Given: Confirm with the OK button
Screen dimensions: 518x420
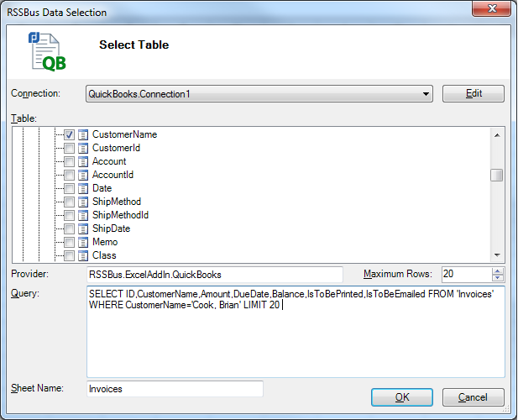Looking at the screenshot, I should pos(402,396).
